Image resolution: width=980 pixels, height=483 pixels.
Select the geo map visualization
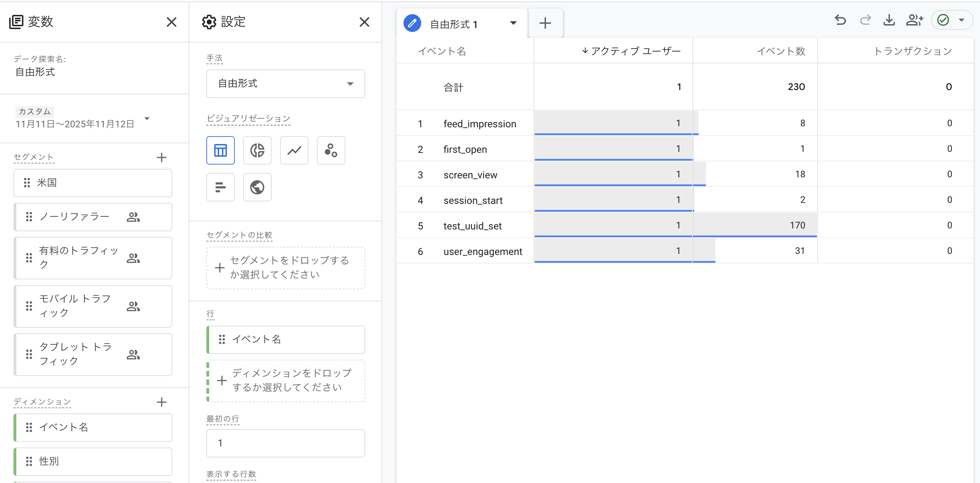pos(257,187)
